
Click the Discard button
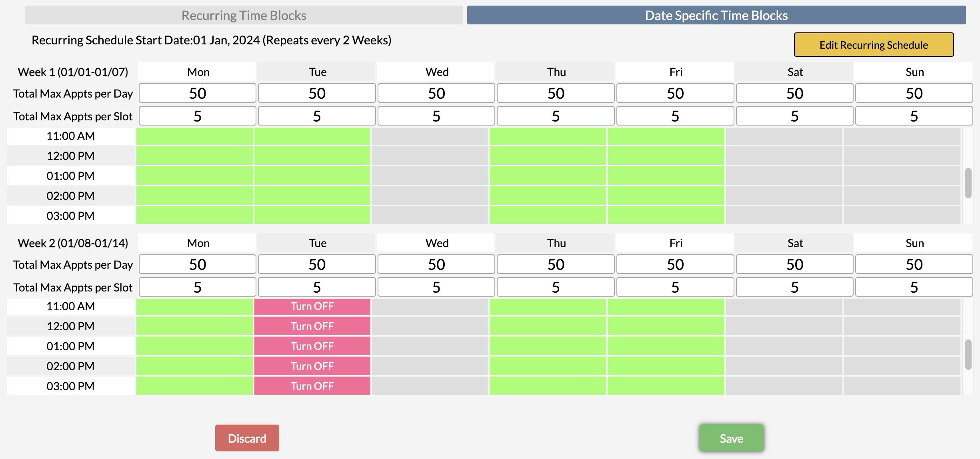coord(246,438)
